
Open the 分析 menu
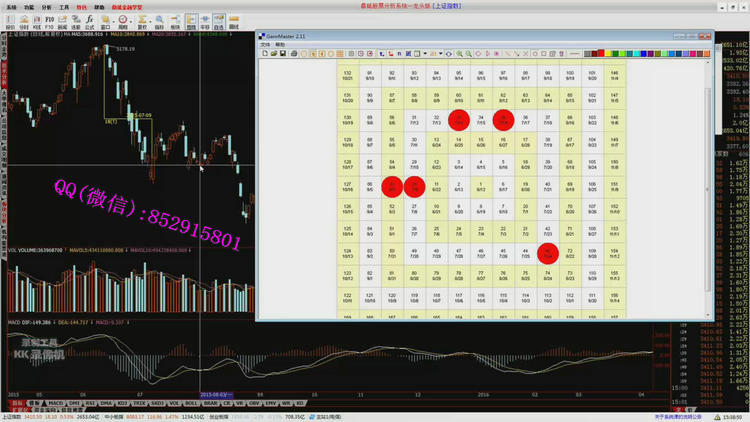pyautogui.click(x=46, y=7)
